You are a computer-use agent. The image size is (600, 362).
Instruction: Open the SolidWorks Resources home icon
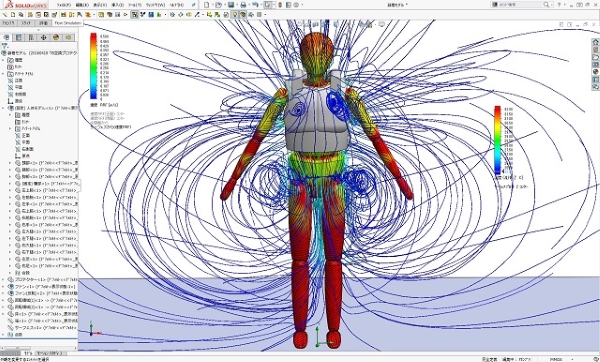(595, 42)
